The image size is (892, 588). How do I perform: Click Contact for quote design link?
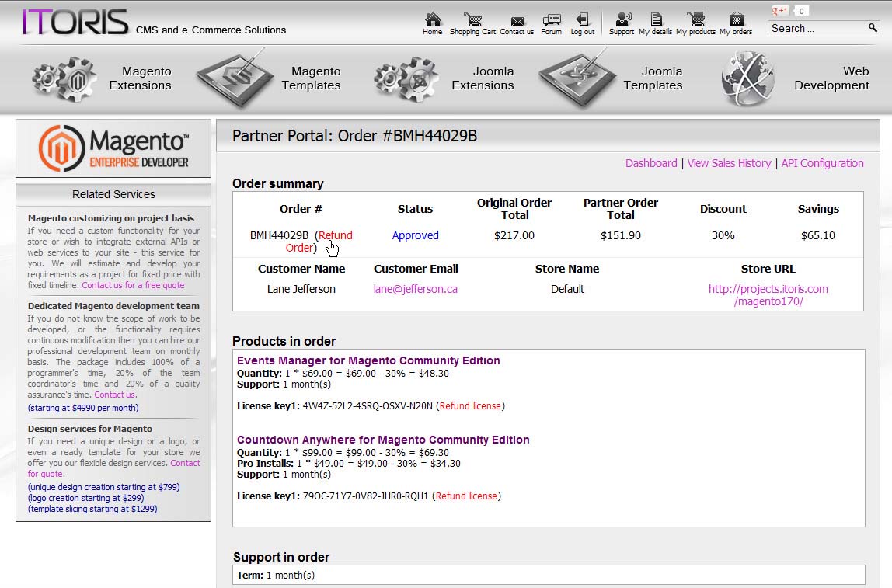point(113,468)
